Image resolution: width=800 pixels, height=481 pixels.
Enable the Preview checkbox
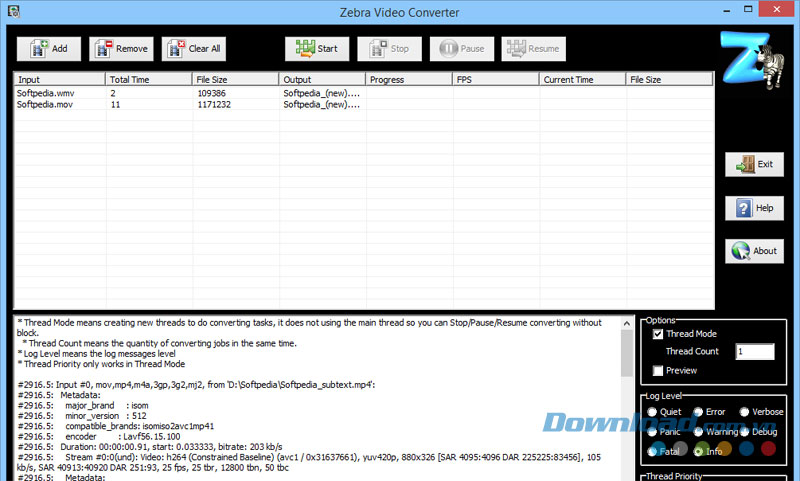(x=657, y=371)
